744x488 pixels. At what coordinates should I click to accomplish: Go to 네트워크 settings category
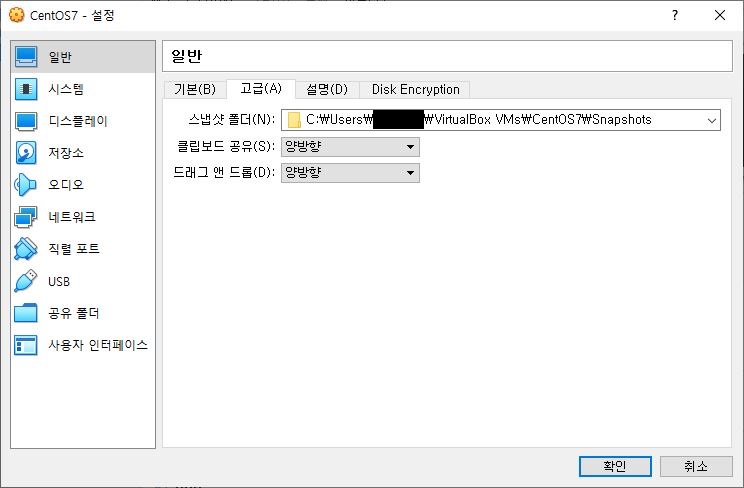tap(83, 217)
